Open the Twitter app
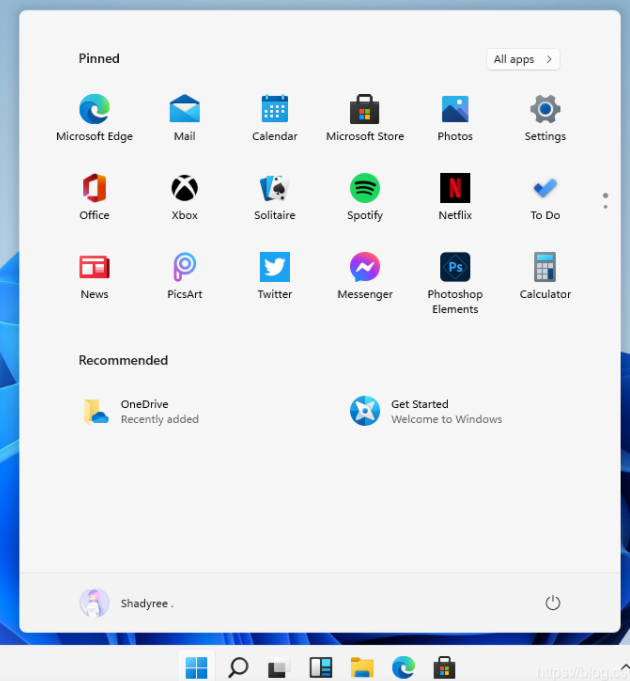This screenshot has width=630, height=681. [x=275, y=275]
